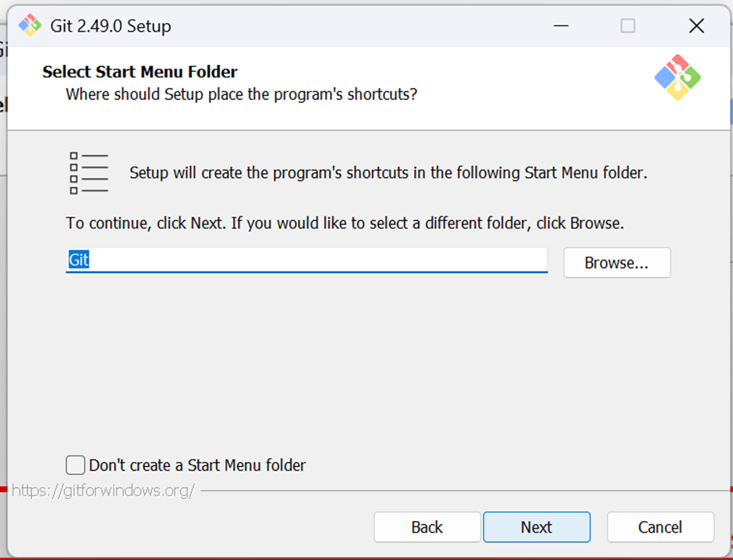Click the "Setup will create the program's shortcuts" description
733x560 pixels.
(x=388, y=173)
